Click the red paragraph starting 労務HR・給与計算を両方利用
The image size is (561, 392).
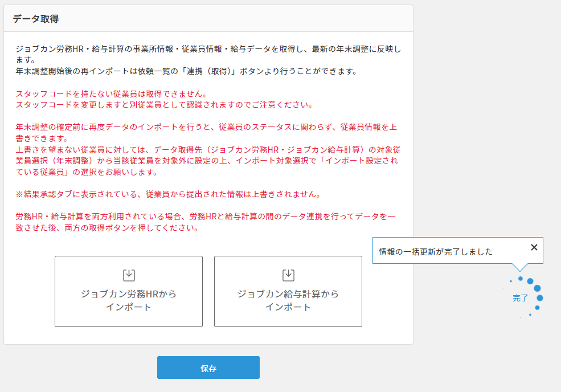[206, 222]
